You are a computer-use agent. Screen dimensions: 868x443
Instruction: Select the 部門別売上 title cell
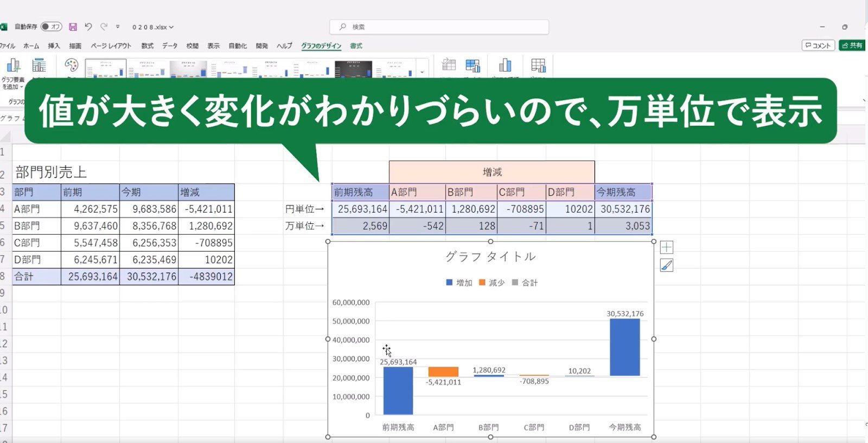(x=51, y=172)
